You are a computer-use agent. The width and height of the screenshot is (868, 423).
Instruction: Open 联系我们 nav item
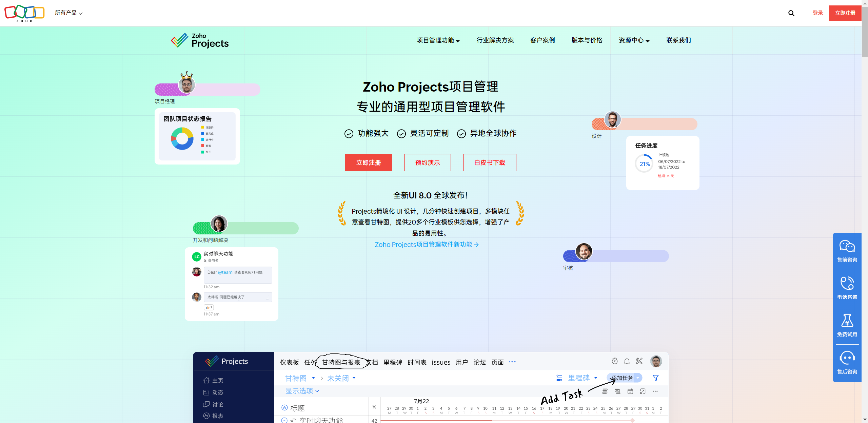[678, 40]
